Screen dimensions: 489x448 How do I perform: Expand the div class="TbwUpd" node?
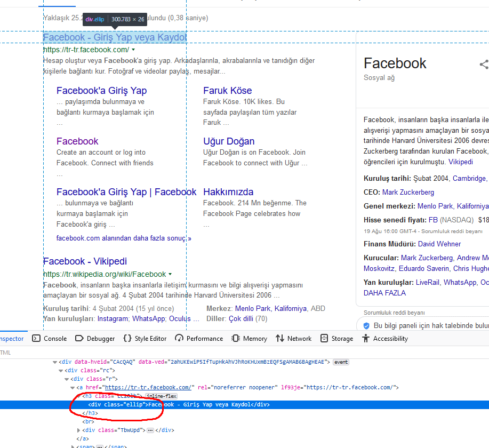(x=78, y=430)
